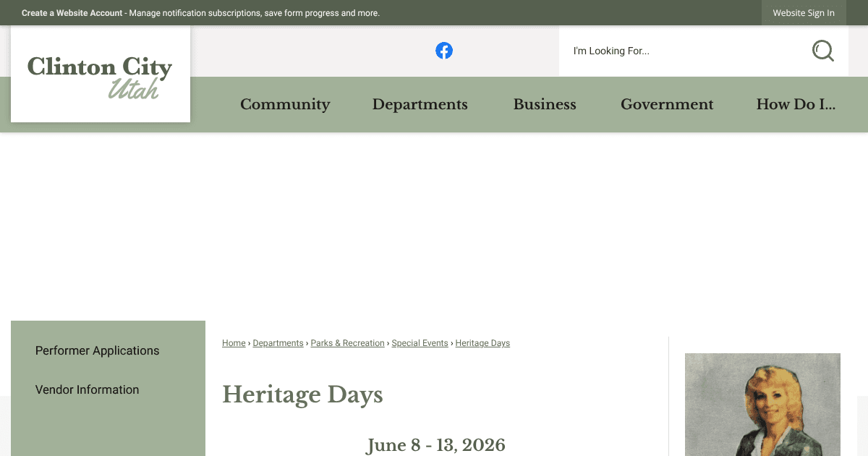The width and height of the screenshot is (868, 456).
Task: Open the Government menu
Action: pos(667,104)
